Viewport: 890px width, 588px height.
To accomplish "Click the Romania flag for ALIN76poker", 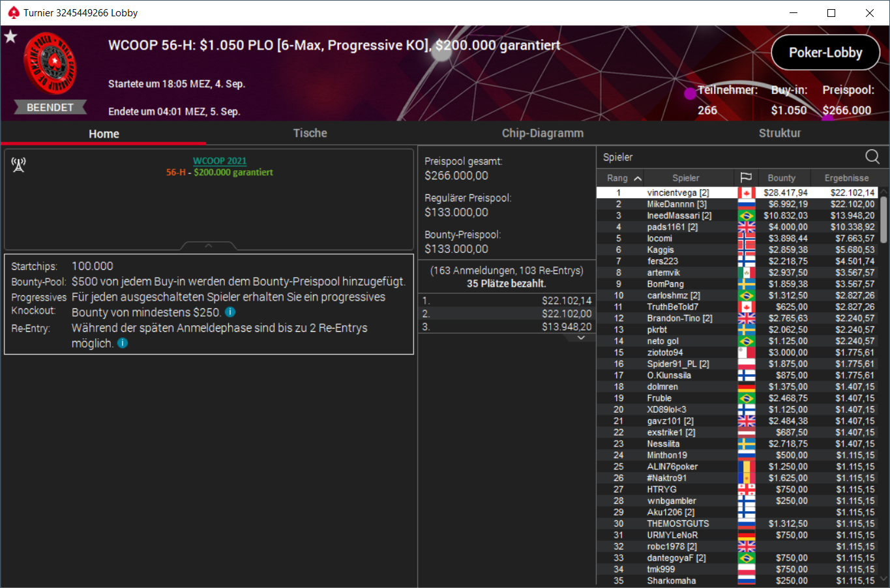I will [747, 467].
